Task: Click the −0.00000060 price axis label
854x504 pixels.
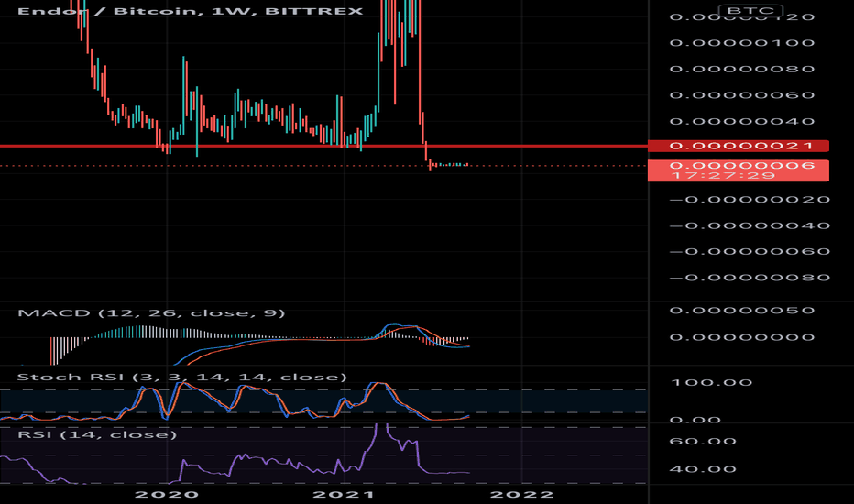Action: [x=750, y=251]
